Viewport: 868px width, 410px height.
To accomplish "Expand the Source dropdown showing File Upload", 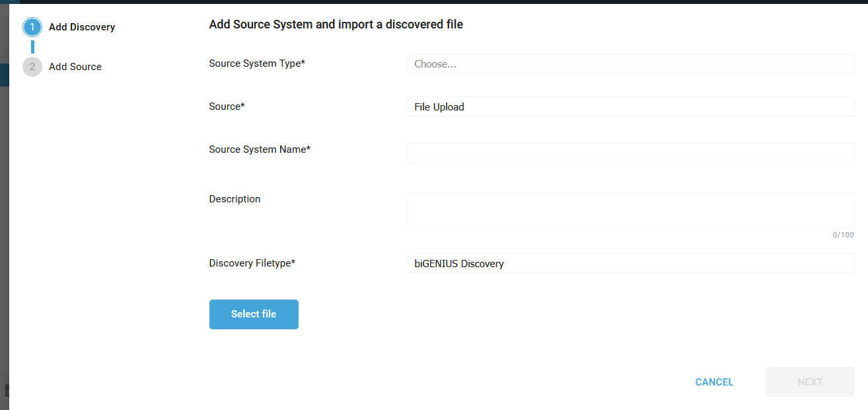I will 630,107.
